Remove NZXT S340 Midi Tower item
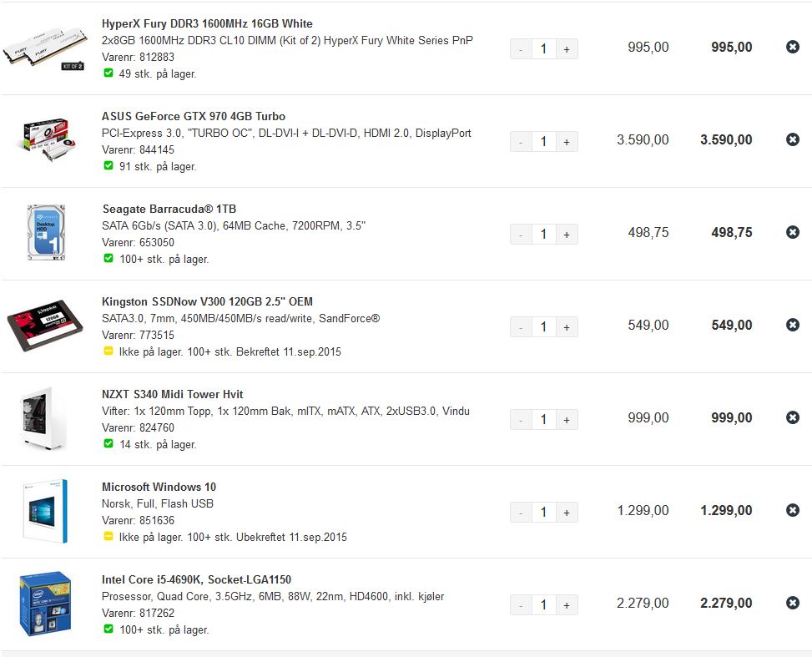This screenshot has width=812, height=657. click(792, 418)
